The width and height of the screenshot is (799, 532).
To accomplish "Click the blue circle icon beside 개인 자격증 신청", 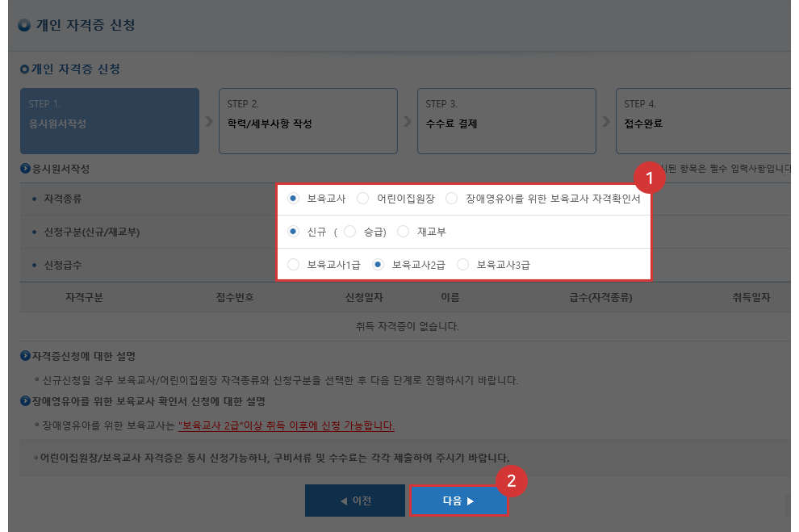I will click(23, 25).
